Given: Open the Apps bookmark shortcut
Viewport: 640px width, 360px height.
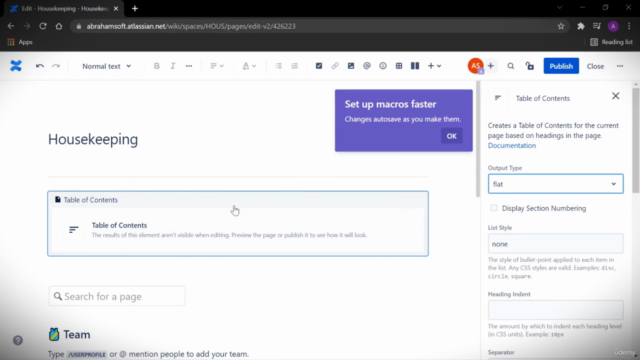Looking at the screenshot, I should click(20, 42).
